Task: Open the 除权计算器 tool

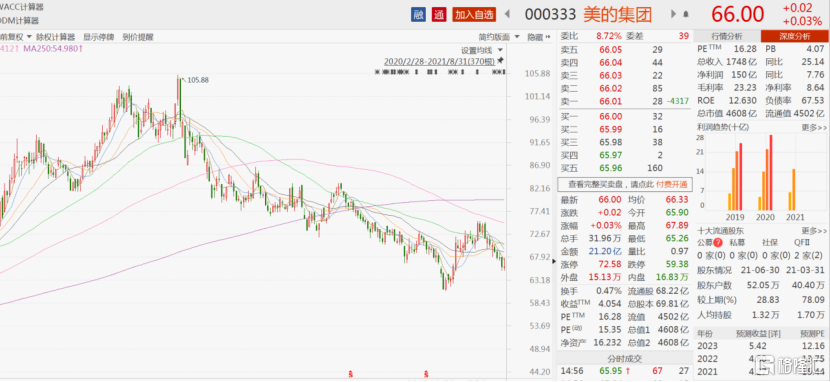Action: (x=55, y=37)
